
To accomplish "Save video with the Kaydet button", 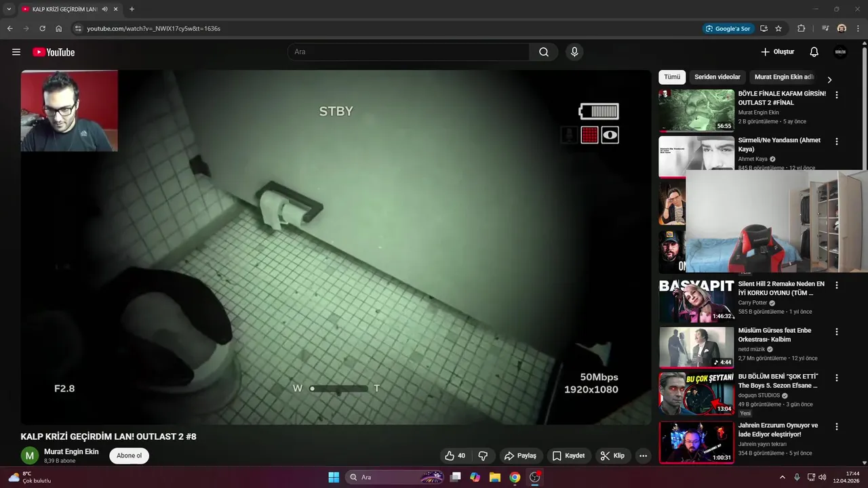I will click(x=568, y=455).
